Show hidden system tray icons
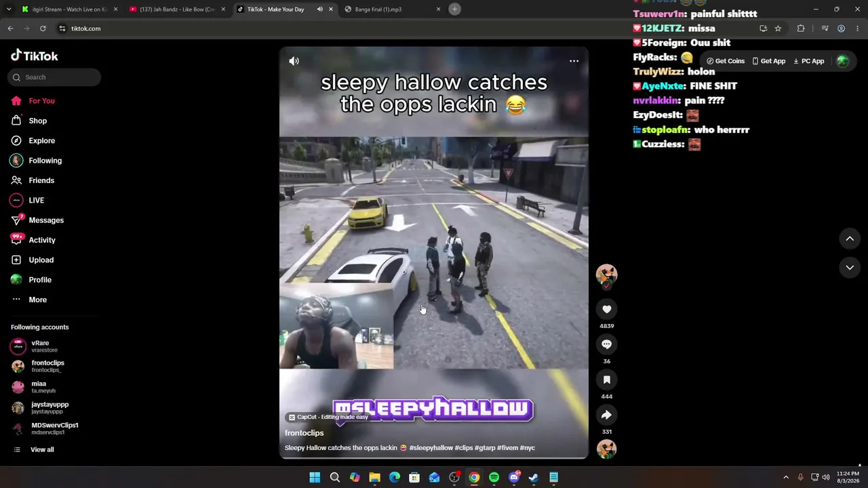The image size is (868, 488). click(786, 478)
